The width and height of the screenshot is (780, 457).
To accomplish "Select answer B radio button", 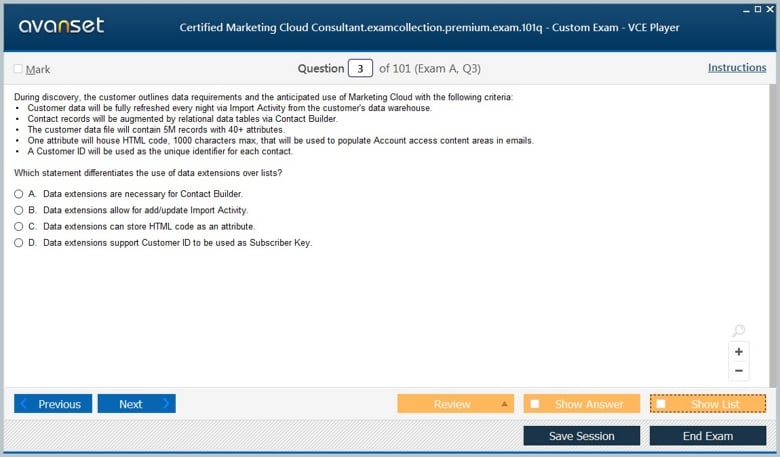I will (x=18, y=210).
